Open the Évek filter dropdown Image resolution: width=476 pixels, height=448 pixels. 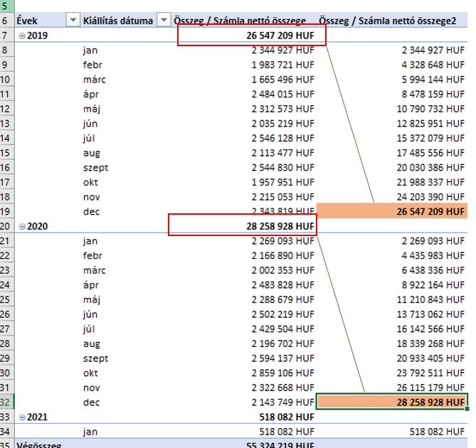[73, 21]
